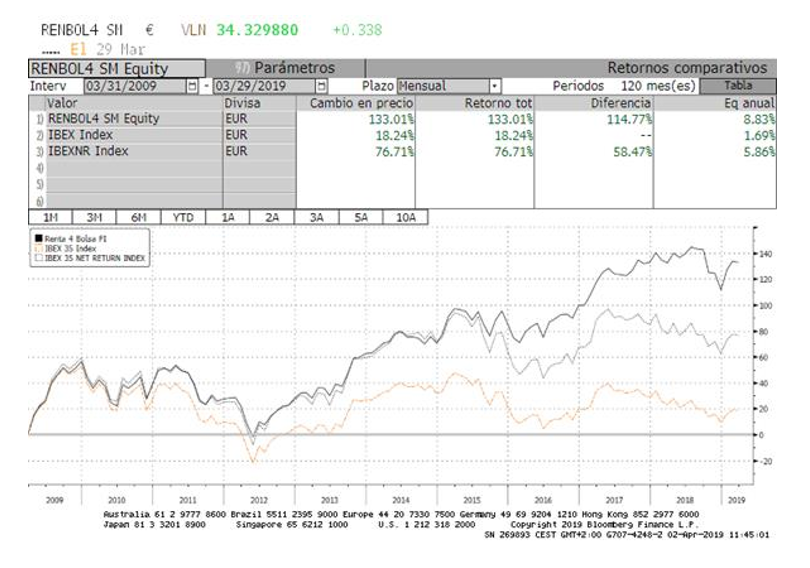Open Retornos comparativos header
Image resolution: width=810 pixels, height=568 pixels.
click(x=687, y=68)
